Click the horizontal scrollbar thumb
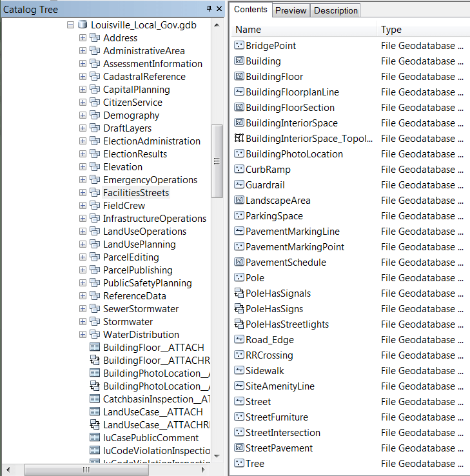 coord(86,470)
